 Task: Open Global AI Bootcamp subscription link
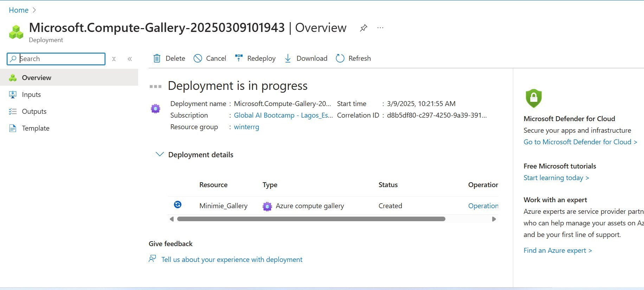click(x=283, y=115)
